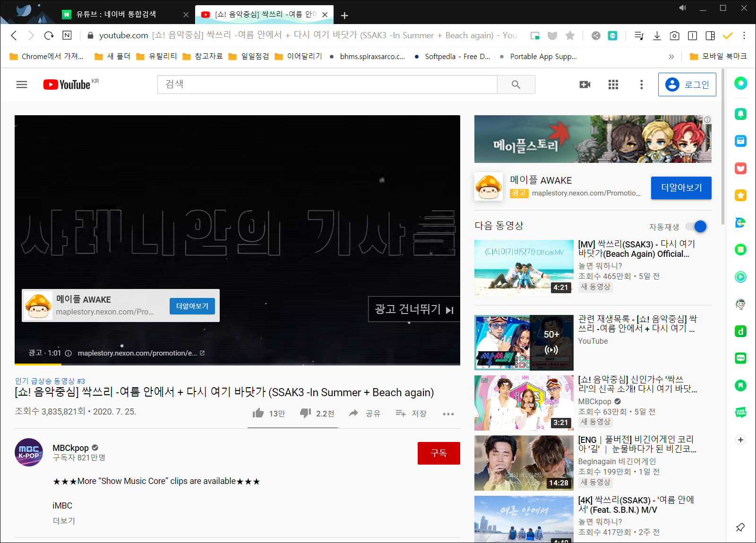756x543 pixels.
Task: Go back with the browser back arrow
Action: [14, 35]
